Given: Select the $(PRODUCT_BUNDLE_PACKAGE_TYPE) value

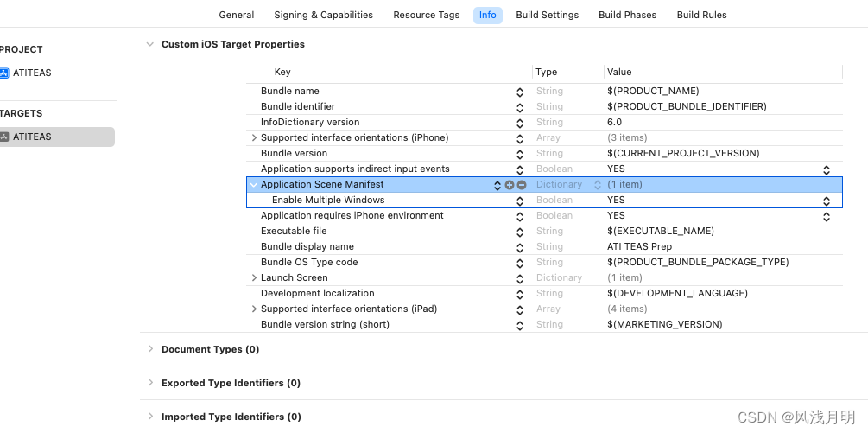Looking at the screenshot, I should (x=698, y=262).
